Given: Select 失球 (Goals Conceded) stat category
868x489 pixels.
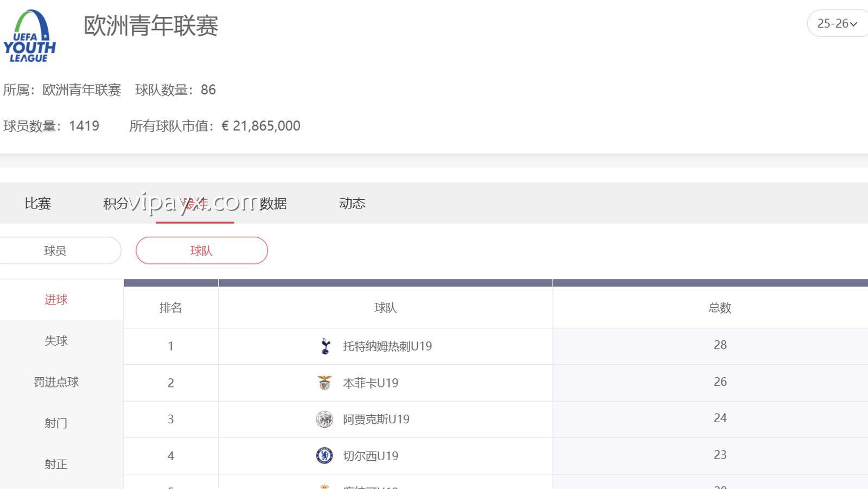Looking at the screenshot, I should [56, 341].
